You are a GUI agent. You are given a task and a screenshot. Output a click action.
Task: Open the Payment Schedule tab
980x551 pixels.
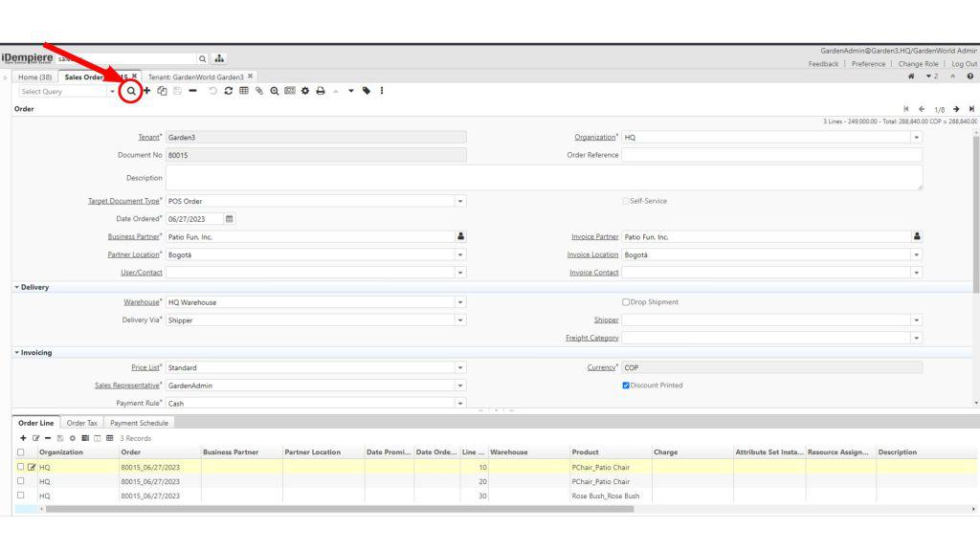(x=139, y=423)
